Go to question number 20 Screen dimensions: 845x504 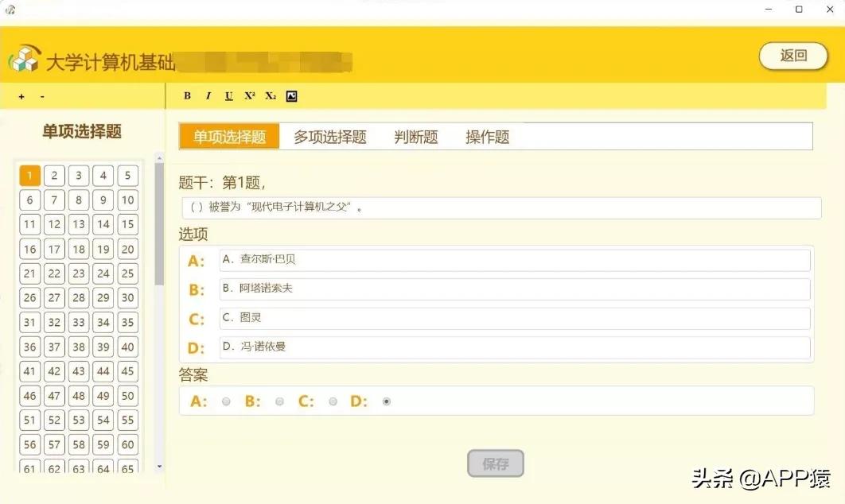pos(128,249)
